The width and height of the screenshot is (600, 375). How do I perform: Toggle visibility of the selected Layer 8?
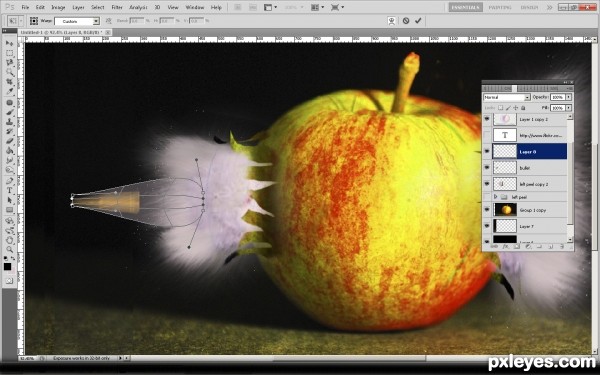pos(487,152)
